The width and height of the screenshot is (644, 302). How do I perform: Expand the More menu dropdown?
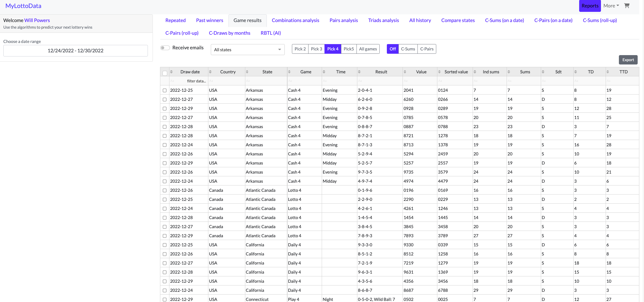[611, 6]
